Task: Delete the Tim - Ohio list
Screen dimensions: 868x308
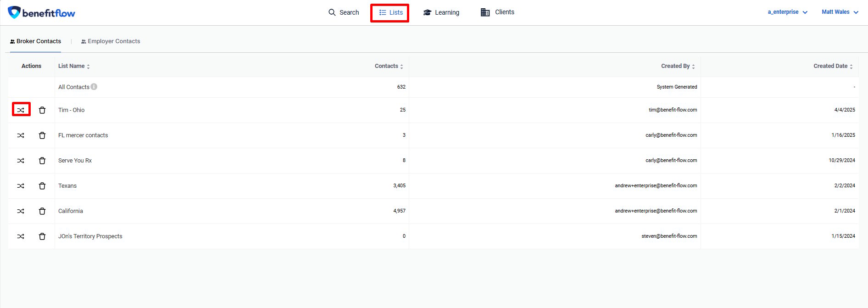Action: pyautogui.click(x=42, y=110)
